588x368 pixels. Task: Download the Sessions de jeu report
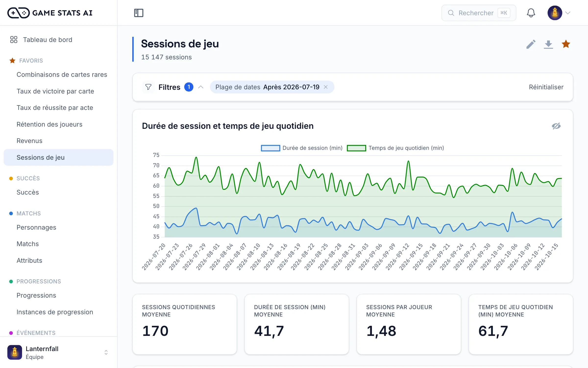coord(548,44)
